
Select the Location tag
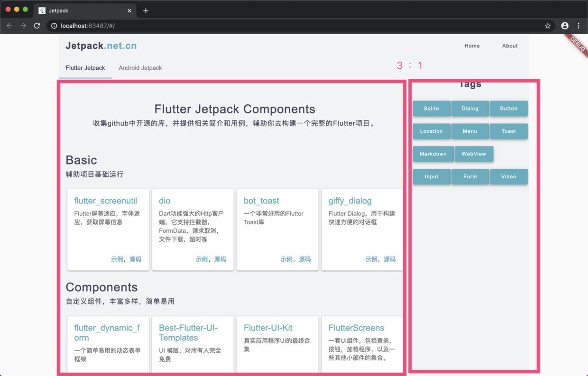tap(432, 131)
